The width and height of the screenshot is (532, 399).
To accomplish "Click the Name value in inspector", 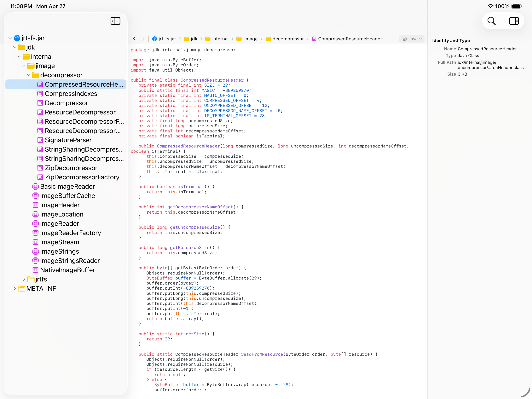I will [487, 49].
